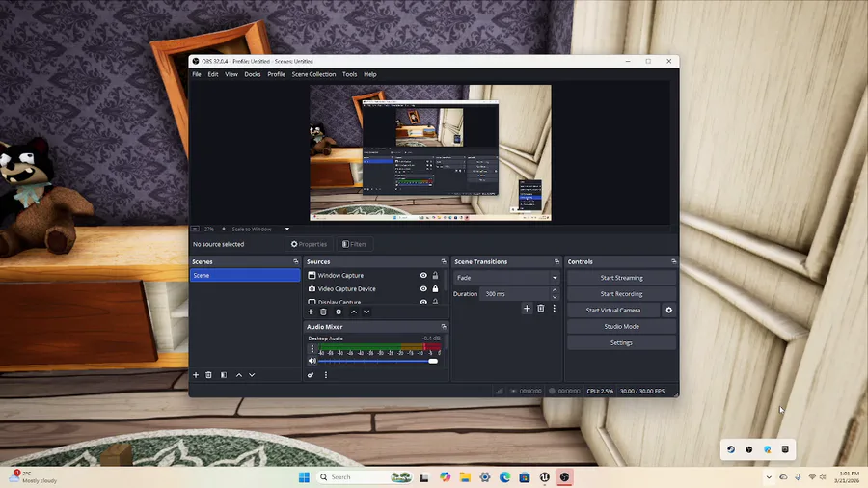Viewport: 868px width, 488px height.
Task: Open File Explorer from taskbar
Action: 465,477
